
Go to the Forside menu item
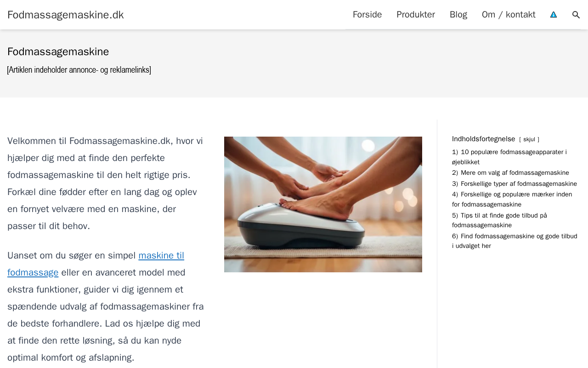pyautogui.click(x=367, y=15)
